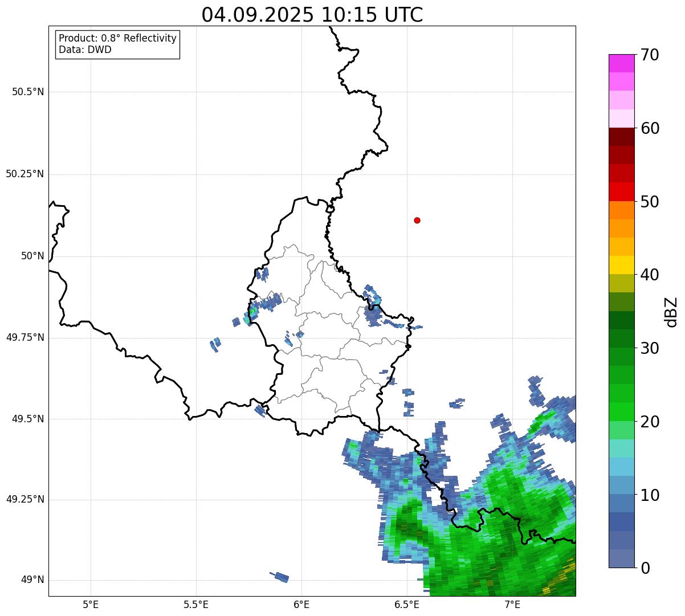The image size is (685, 616).
Task: Click the 50 colorbar tick label
Action: (x=650, y=202)
